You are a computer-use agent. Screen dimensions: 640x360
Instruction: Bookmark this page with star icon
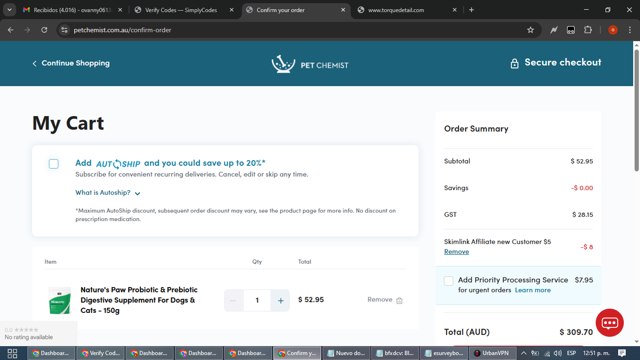(530, 30)
